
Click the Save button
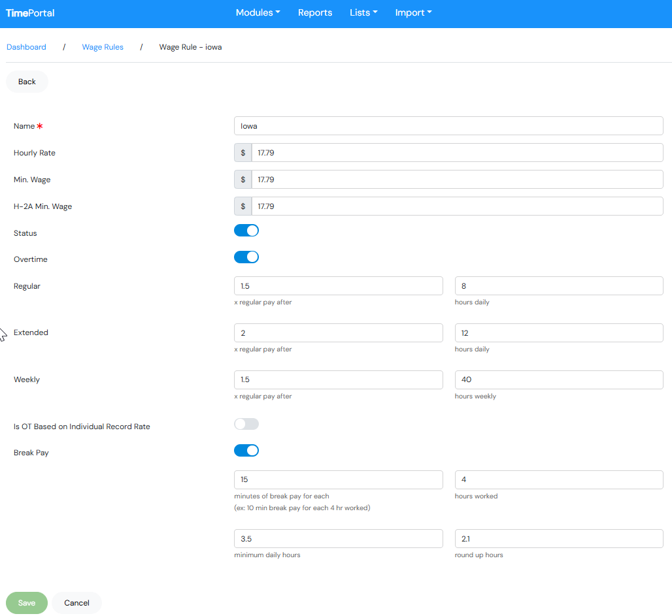point(27,603)
